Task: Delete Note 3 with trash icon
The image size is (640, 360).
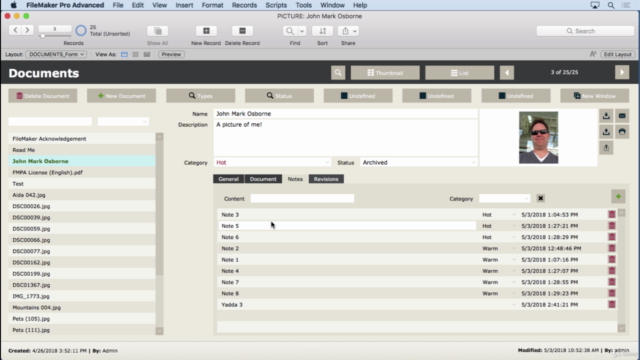Action: point(612,214)
